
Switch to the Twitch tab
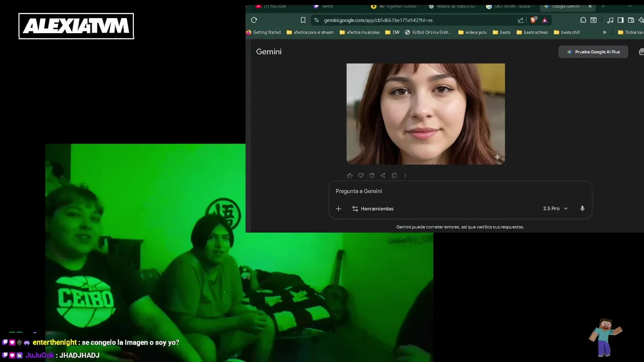(x=328, y=6)
